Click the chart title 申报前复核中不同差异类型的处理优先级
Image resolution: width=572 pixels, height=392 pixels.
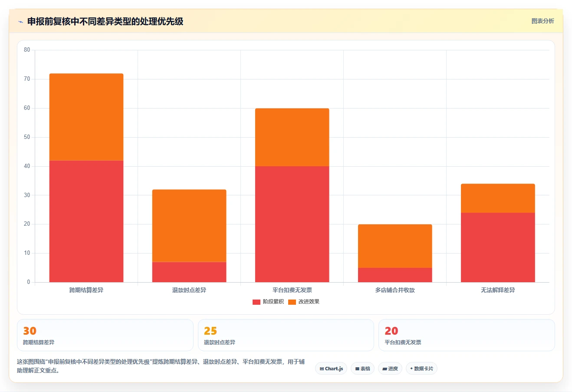(x=105, y=21)
